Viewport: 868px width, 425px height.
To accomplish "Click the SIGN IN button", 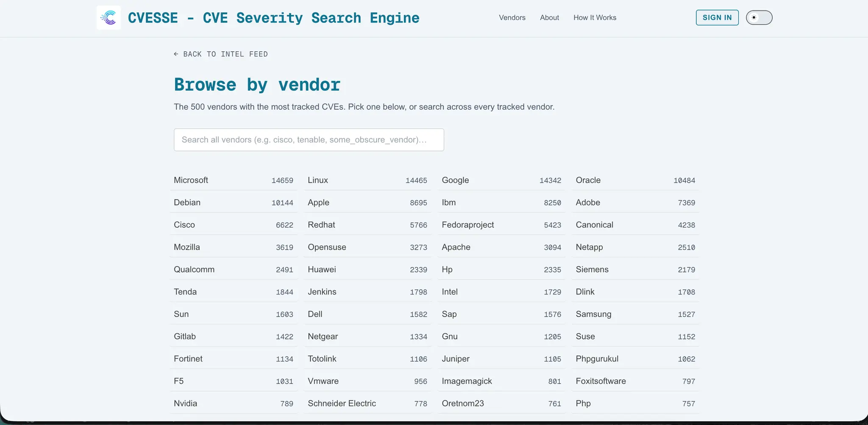I will coord(717,17).
